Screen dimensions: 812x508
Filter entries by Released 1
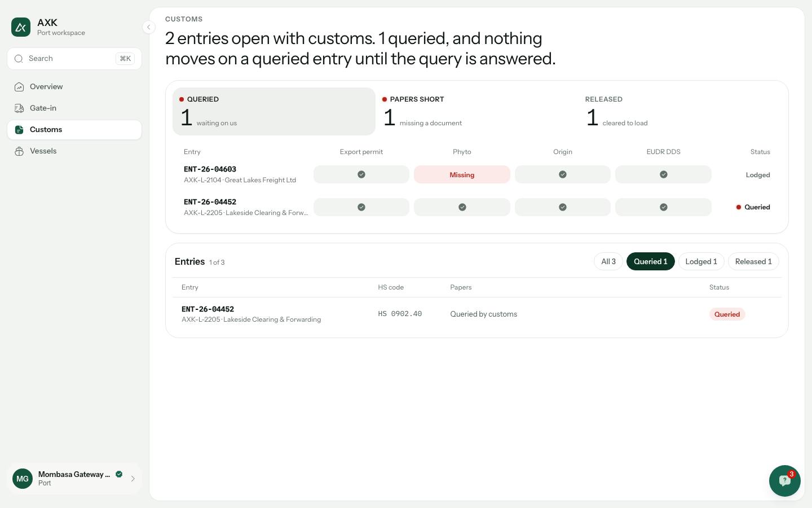point(753,261)
